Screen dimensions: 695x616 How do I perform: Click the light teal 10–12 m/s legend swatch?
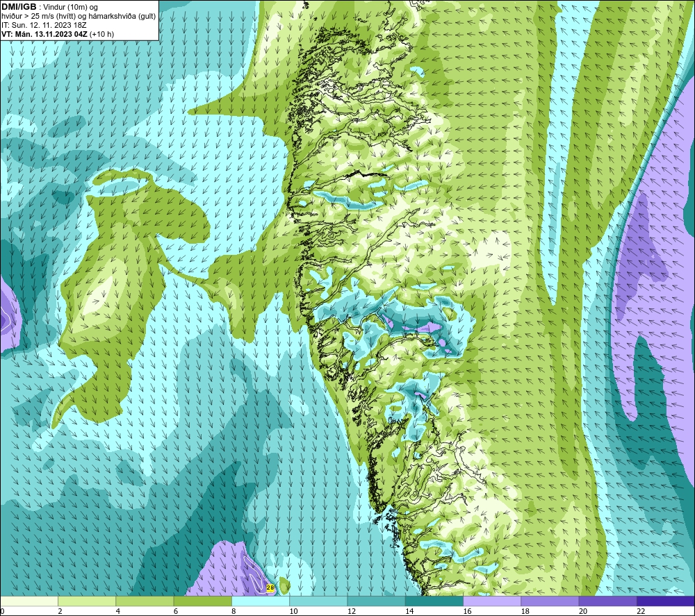[319, 601]
